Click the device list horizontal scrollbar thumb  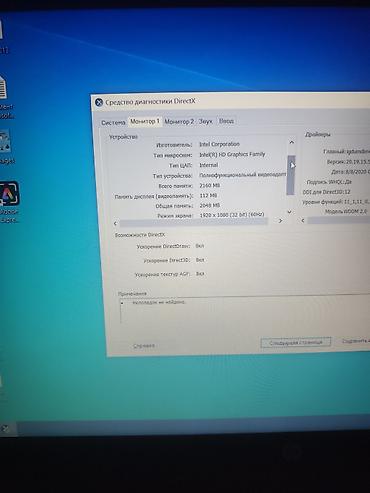click(193, 222)
